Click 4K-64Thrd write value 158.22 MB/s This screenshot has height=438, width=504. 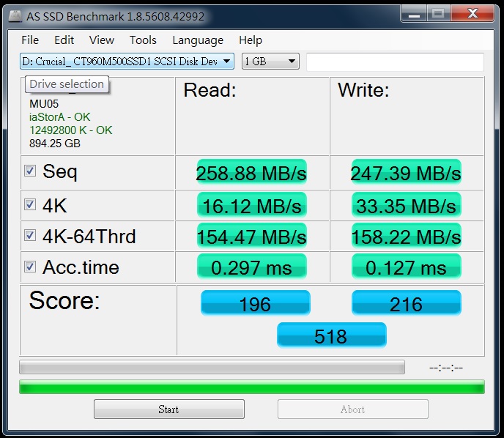[x=407, y=236]
